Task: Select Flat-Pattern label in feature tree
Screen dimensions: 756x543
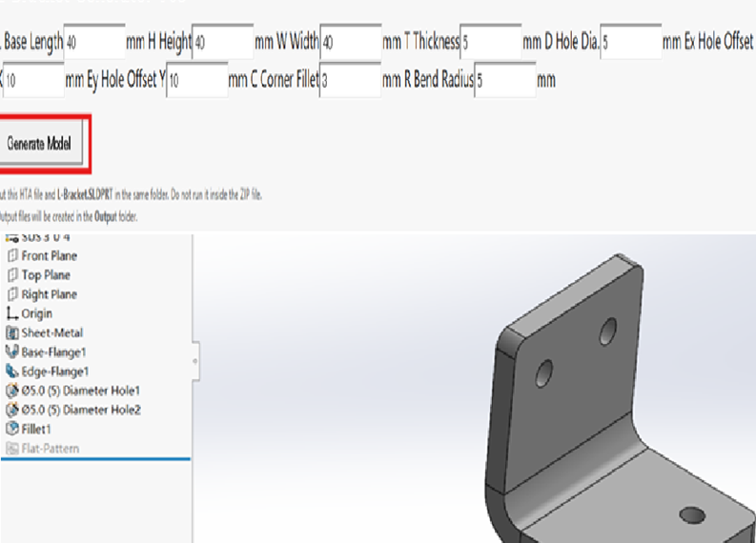Action: click(x=51, y=449)
